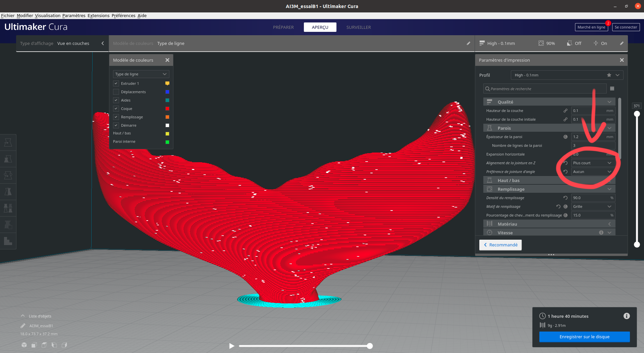Viewport: 644px width, 353px height.
Task: Click the layer slider top handle
Action: point(637,114)
